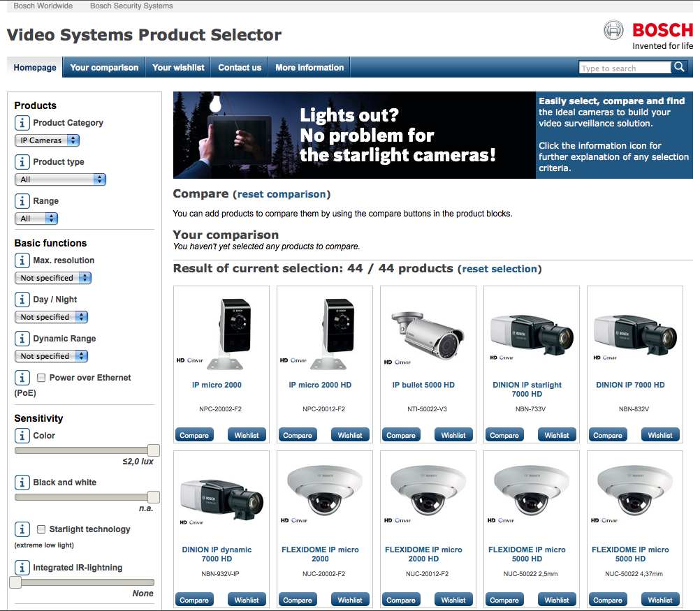Open the Range dropdown

[36, 219]
